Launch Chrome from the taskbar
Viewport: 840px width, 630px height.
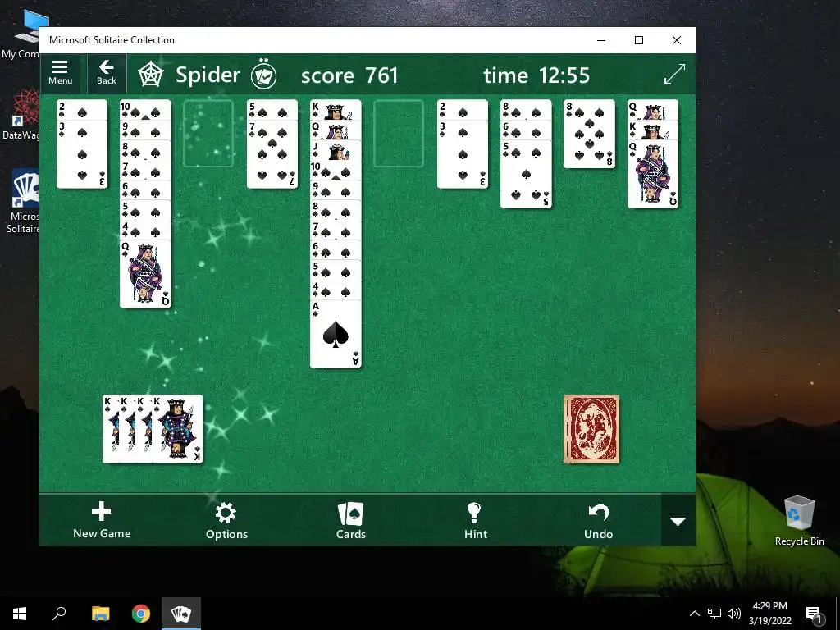(x=141, y=614)
